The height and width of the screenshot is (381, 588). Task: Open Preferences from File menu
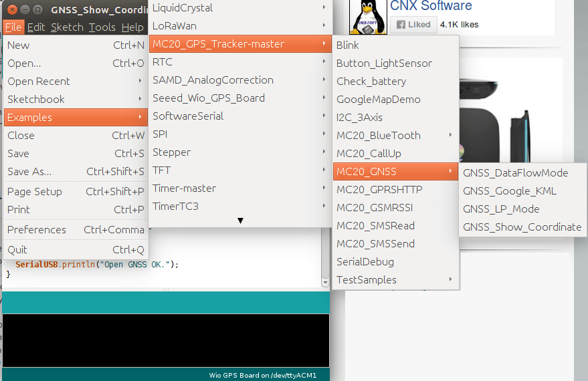[x=76, y=230]
